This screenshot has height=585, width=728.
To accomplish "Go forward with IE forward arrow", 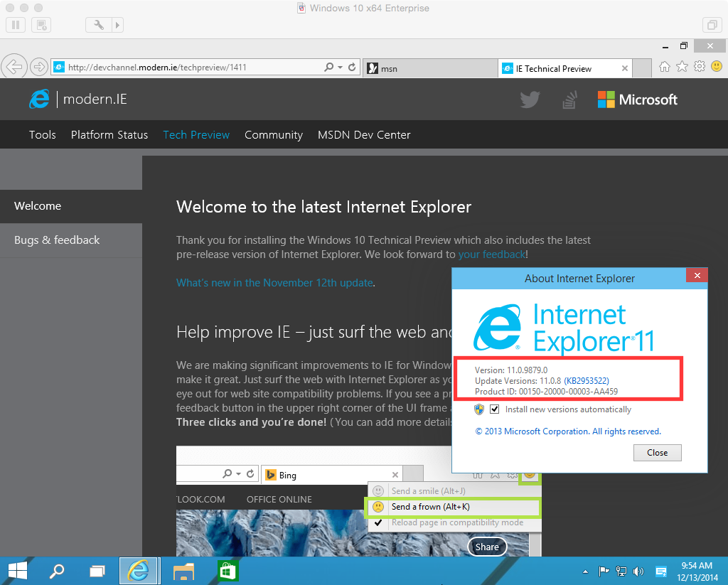I will [x=39, y=67].
